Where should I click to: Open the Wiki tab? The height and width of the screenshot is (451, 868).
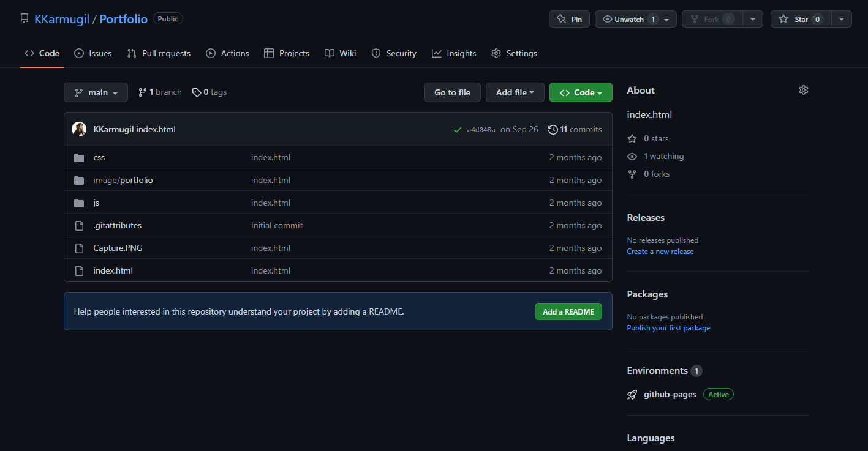point(341,53)
